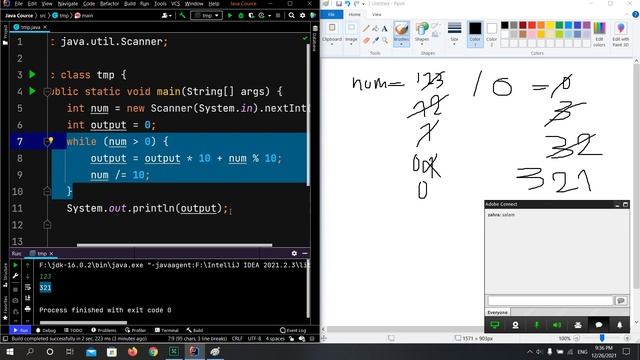Image resolution: width=640 pixels, height=360 pixels.
Task: Click Edit colors button in Paint
Action: [599, 34]
